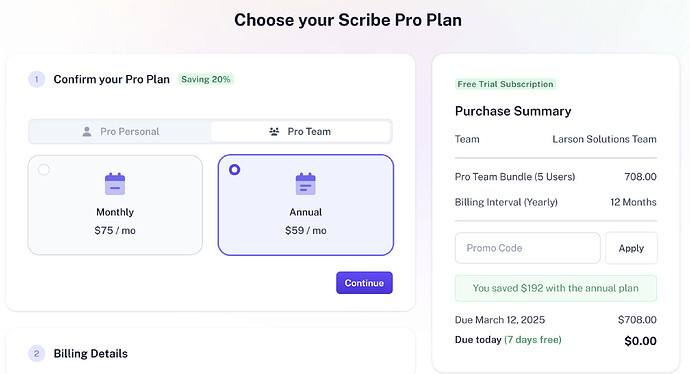Click the Annual calendar icon
The height and width of the screenshot is (374, 690).
coord(305,183)
